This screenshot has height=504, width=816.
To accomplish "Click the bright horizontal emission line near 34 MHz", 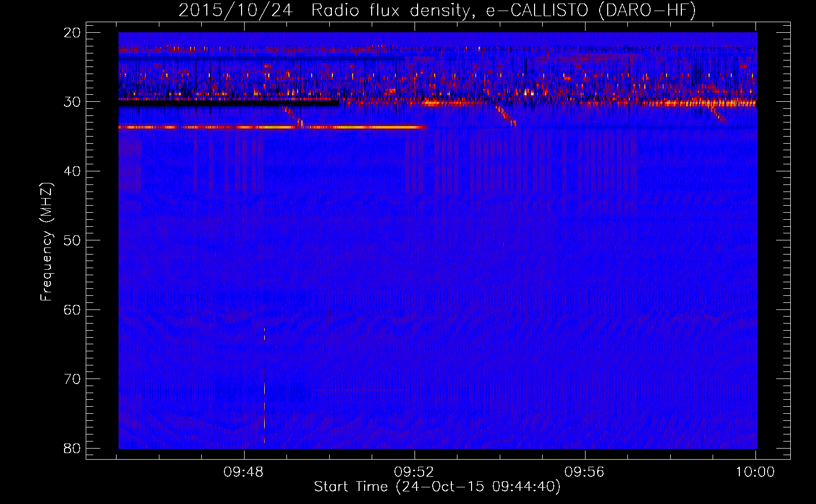I will coord(272,128).
